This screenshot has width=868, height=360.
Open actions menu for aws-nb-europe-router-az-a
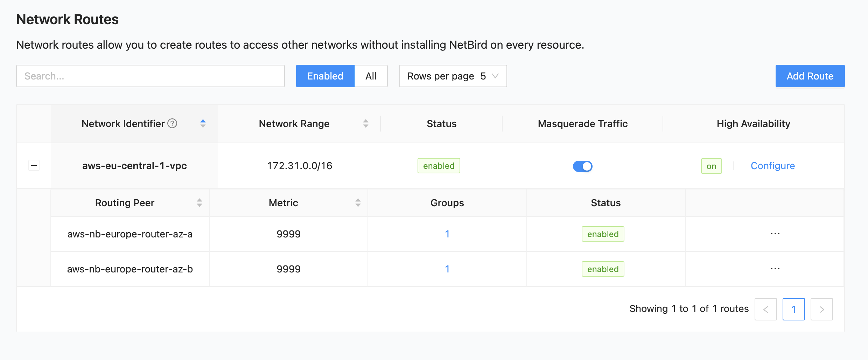click(x=775, y=234)
